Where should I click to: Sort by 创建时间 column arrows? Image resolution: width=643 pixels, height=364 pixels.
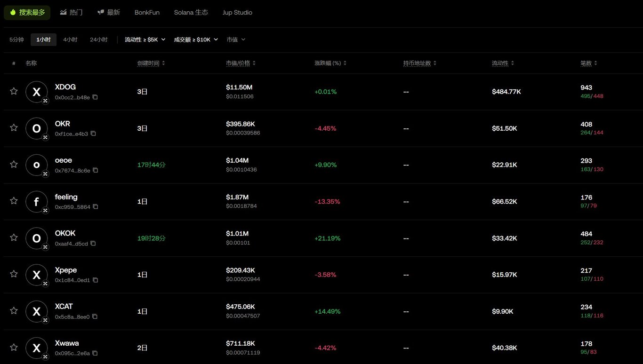[163, 63]
